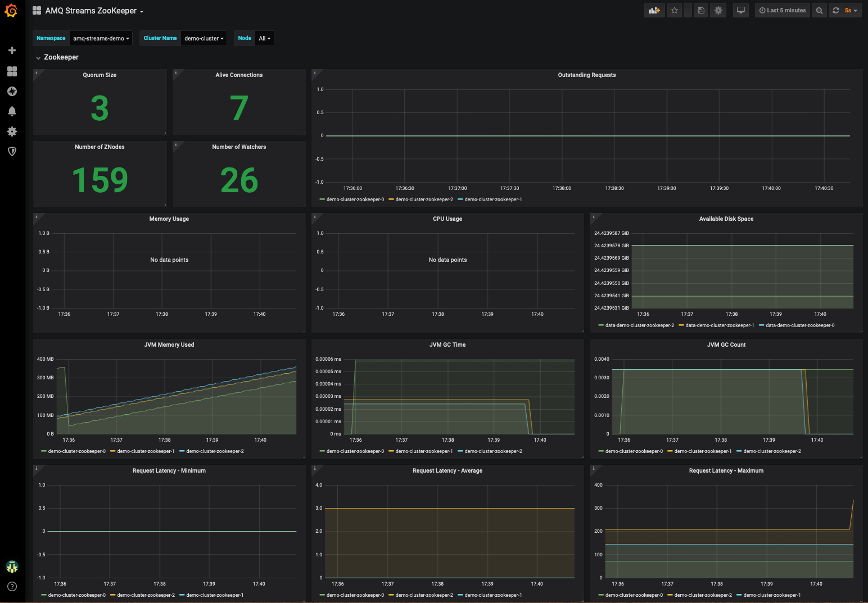868x603 pixels.
Task: Click the zoom out time range icon
Action: click(x=820, y=11)
